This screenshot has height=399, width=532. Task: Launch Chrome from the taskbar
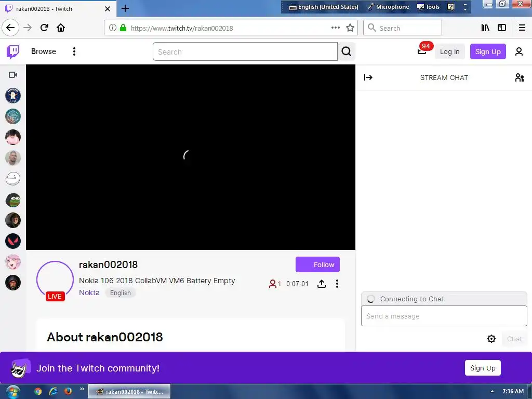tap(38, 392)
